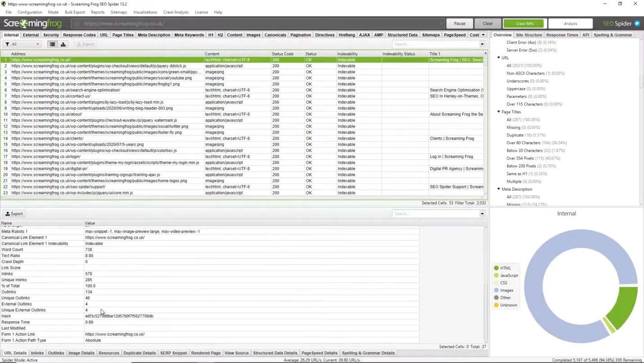Click the HTML legend marker in chart
The height and width of the screenshot is (363, 644).
496,268
